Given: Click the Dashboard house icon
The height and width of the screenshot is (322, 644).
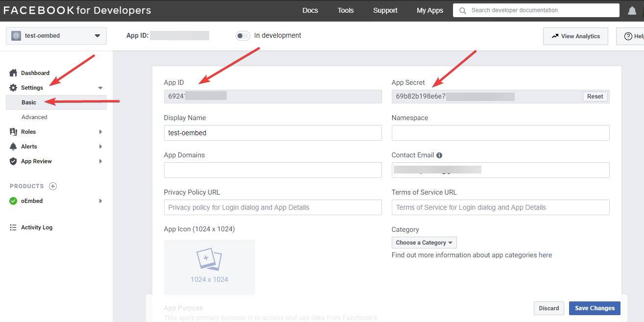Looking at the screenshot, I should [13, 73].
